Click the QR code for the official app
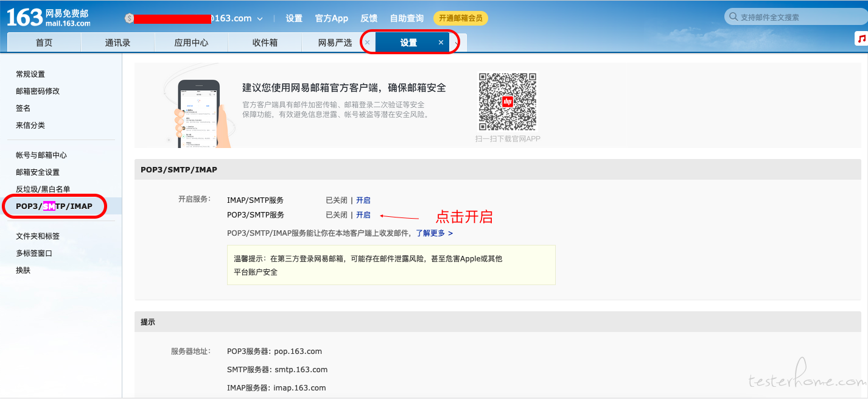Image resolution: width=868 pixels, height=399 pixels. click(x=508, y=102)
